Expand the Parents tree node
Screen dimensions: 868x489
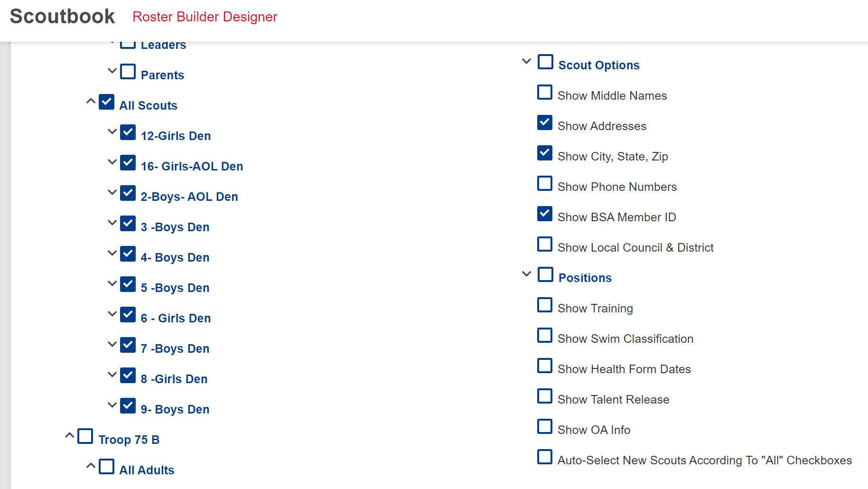click(112, 71)
